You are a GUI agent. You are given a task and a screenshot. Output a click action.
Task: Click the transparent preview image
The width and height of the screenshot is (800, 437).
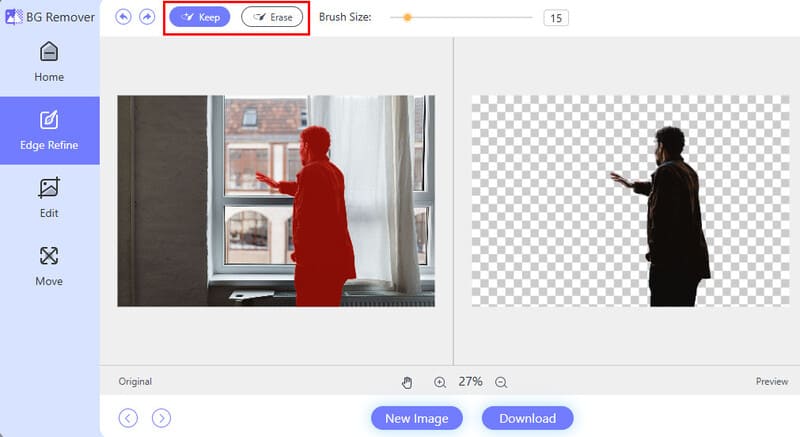click(x=631, y=201)
